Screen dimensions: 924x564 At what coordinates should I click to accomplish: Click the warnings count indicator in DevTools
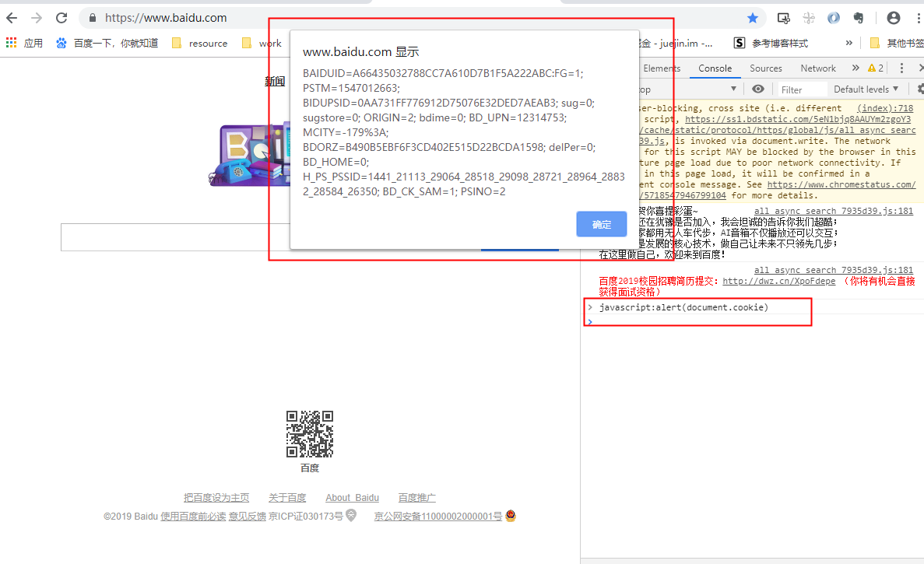click(876, 68)
